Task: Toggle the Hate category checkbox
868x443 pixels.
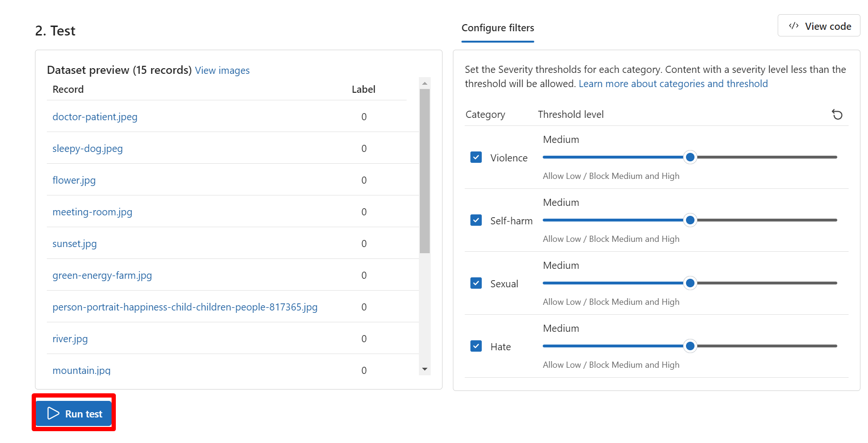Action: [x=476, y=346]
